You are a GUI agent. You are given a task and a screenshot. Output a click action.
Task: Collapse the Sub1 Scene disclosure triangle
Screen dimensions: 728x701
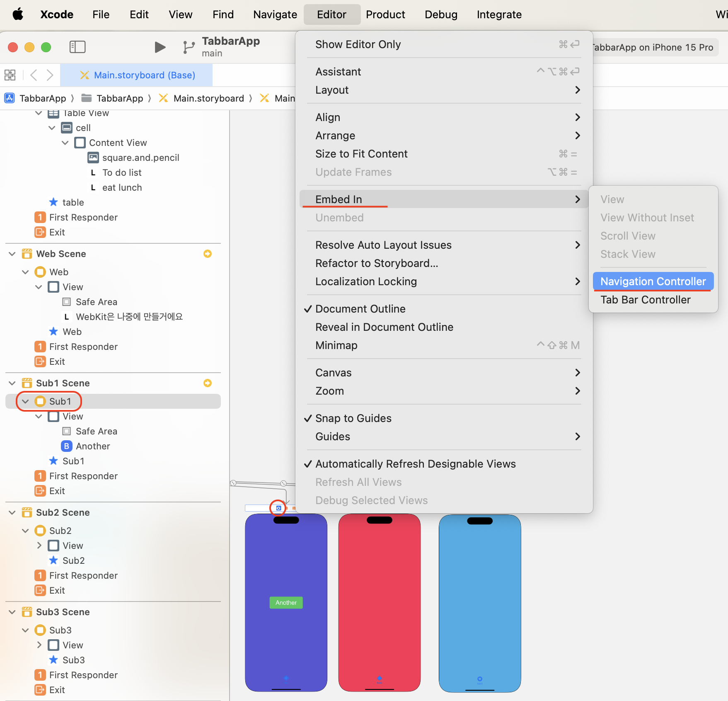click(x=12, y=383)
